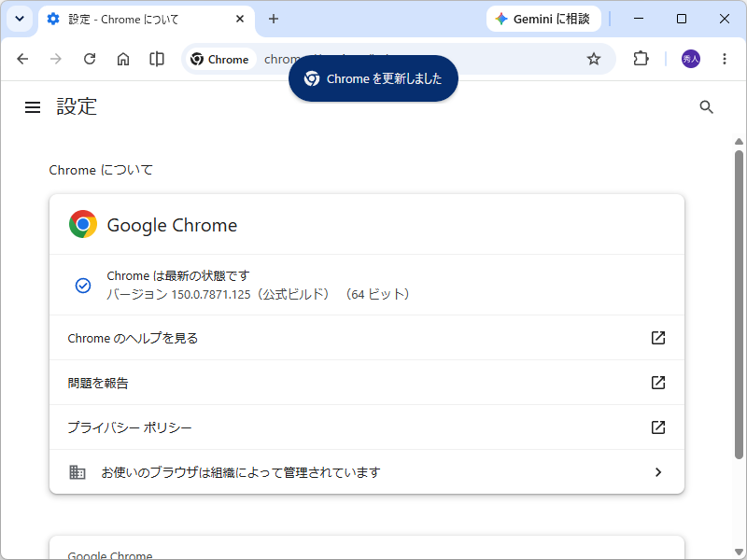Click external link icon for 問題を報告
The height and width of the screenshot is (560, 747).
pos(658,383)
